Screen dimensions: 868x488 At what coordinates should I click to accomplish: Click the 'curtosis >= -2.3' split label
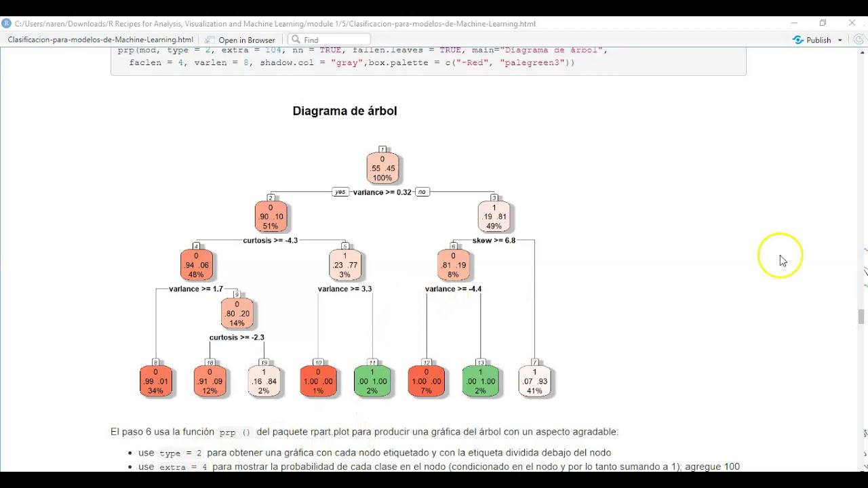(237, 338)
